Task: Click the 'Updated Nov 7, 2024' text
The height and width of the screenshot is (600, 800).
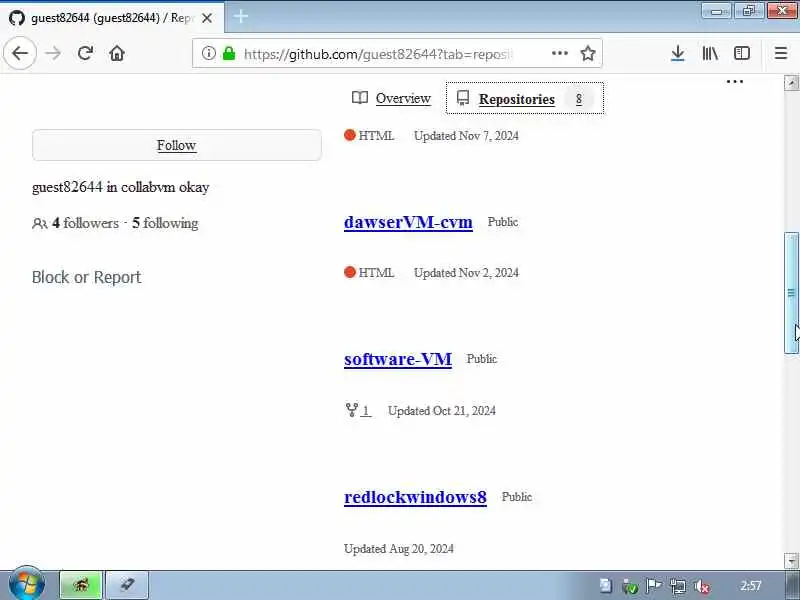Action: pos(466,136)
